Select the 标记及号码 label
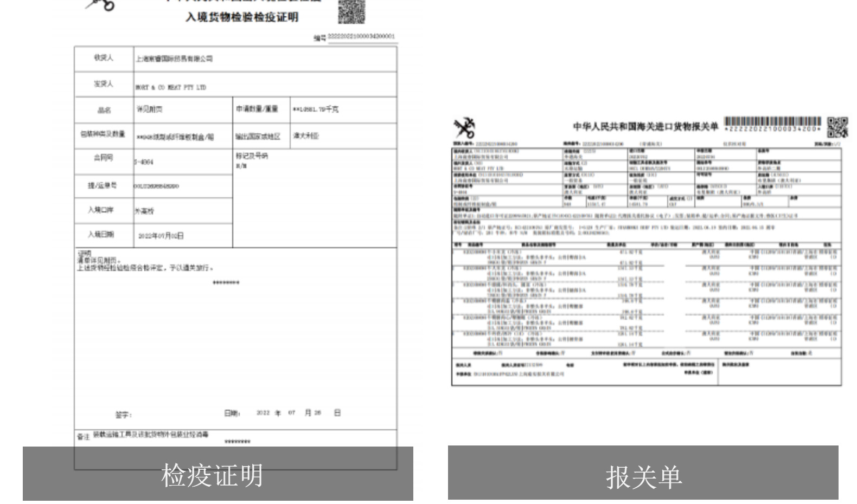This screenshot has height=504, width=857. pyautogui.click(x=252, y=156)
